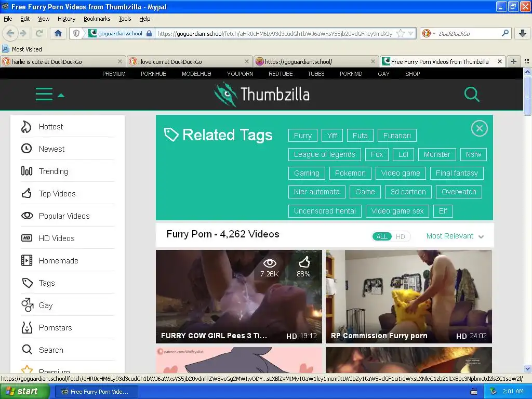Go to the browser Home page icon
The height and width of the screenshot is (399, 532).
(x=58, y=33)
